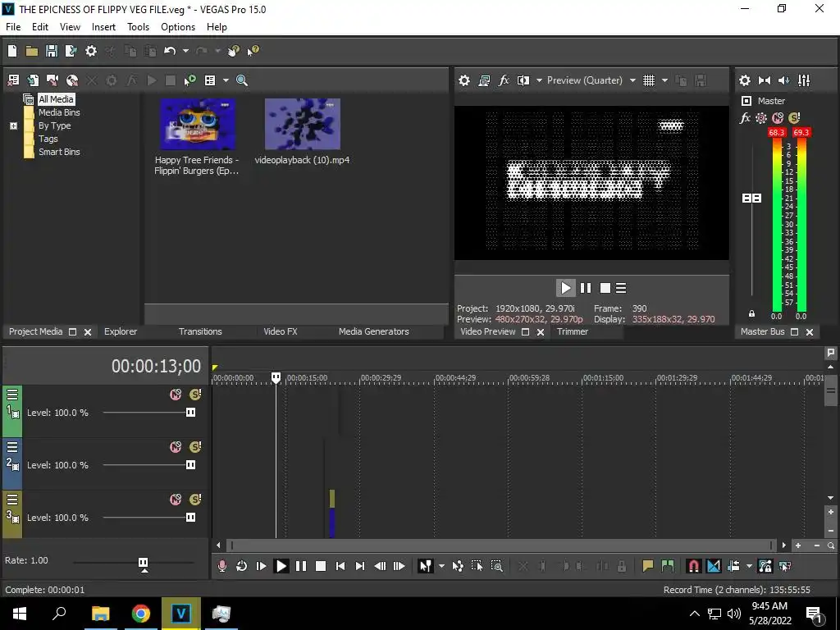This screenshot has width=840, height=630.
Task: Remove unused media with the first Project Media icon
Action: pos(13,80)
